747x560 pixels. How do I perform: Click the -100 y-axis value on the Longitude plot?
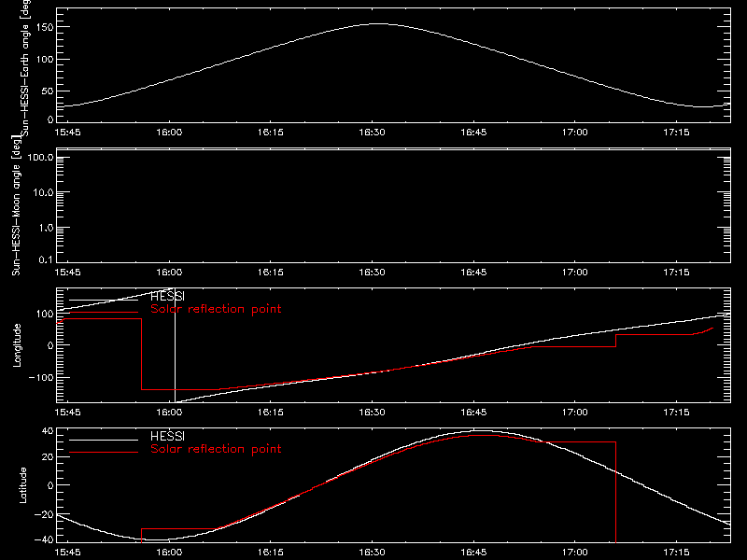[41, 377]
